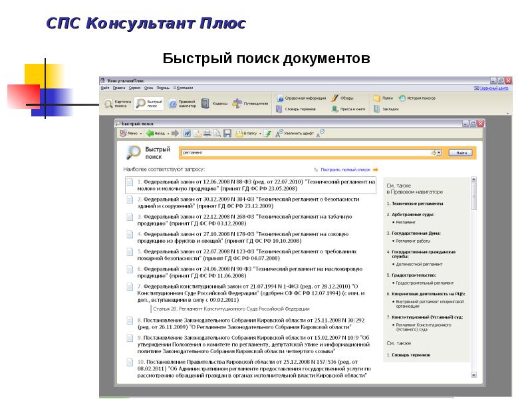The width and height of the screenshot is (532, 399).
Task: Open the Назад history dropdown arrow
Action: pyautogui.click(x=168, y=133)
